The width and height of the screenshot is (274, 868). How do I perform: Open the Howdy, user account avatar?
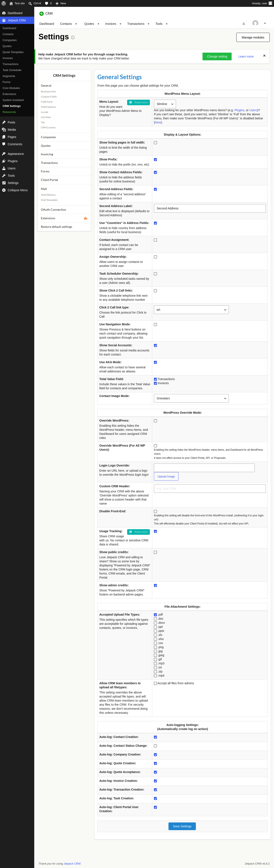(x=270, y=3)
